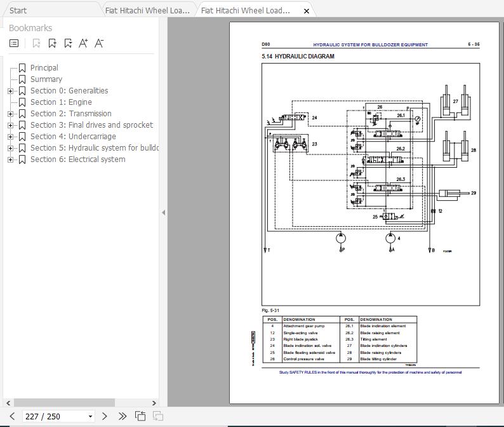Viewport: 504px width, 427px height.
Task: Go to the next page arrow
Action: pos(105,416)
